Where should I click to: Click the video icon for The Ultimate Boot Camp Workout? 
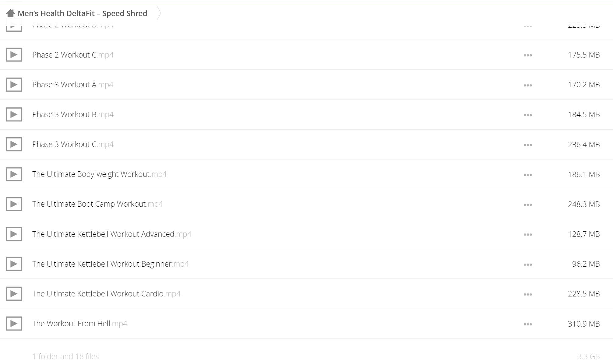pos(14,204)
